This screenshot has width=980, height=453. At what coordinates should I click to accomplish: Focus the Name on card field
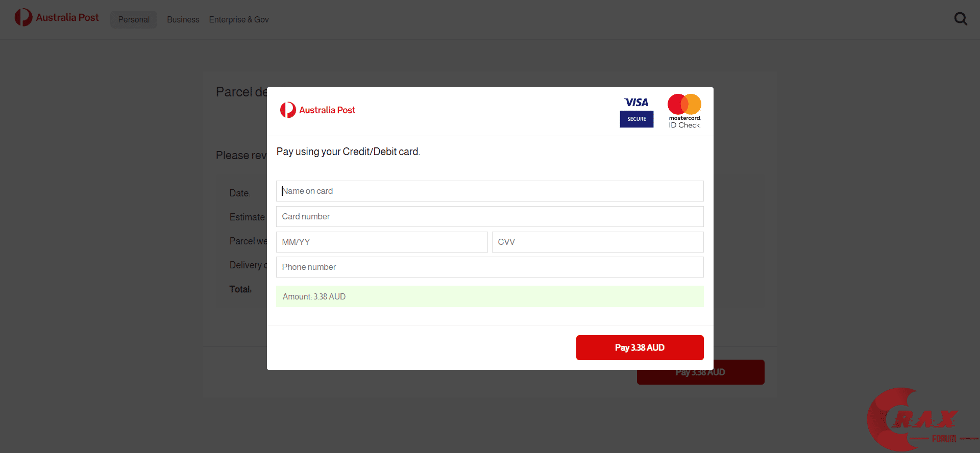pos(490,191)
